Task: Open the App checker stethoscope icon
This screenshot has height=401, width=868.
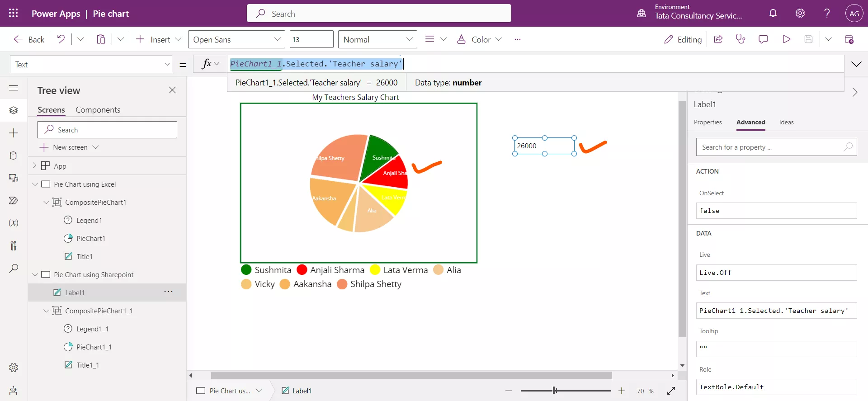Action: (741, 39)
